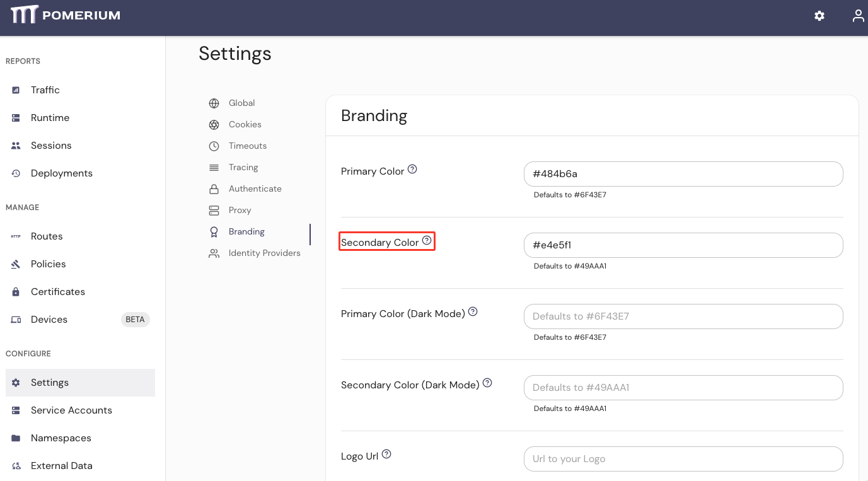Navigate to Routes
The height and width of the screenshot is (481, 868).
coord(47,236)
